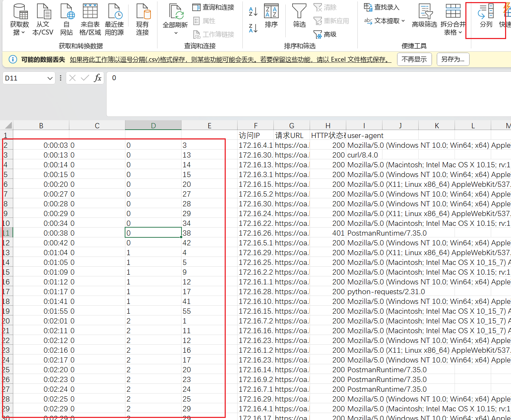Click the Sort Z to A descending icon
Image resolution: width=511 pixels, height=420 pixels.
coord(253,28)
